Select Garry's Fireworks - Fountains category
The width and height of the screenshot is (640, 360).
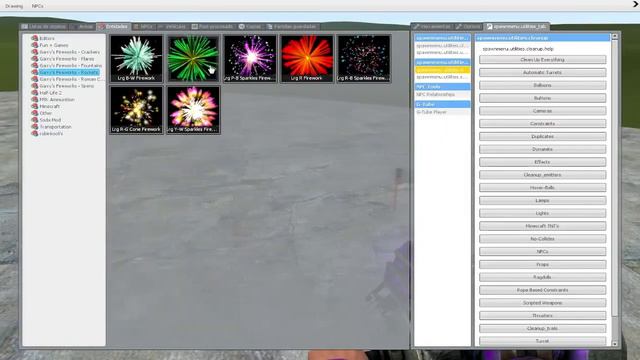point(70,66)
